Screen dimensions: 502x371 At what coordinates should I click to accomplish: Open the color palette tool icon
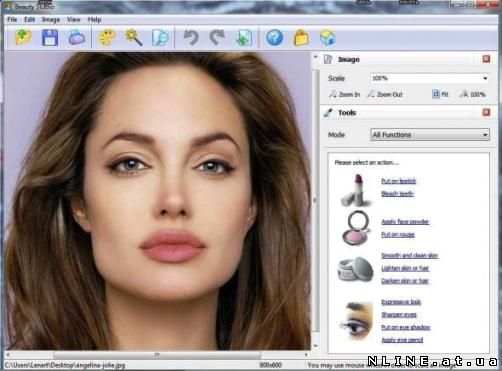[x=107, y=37]
